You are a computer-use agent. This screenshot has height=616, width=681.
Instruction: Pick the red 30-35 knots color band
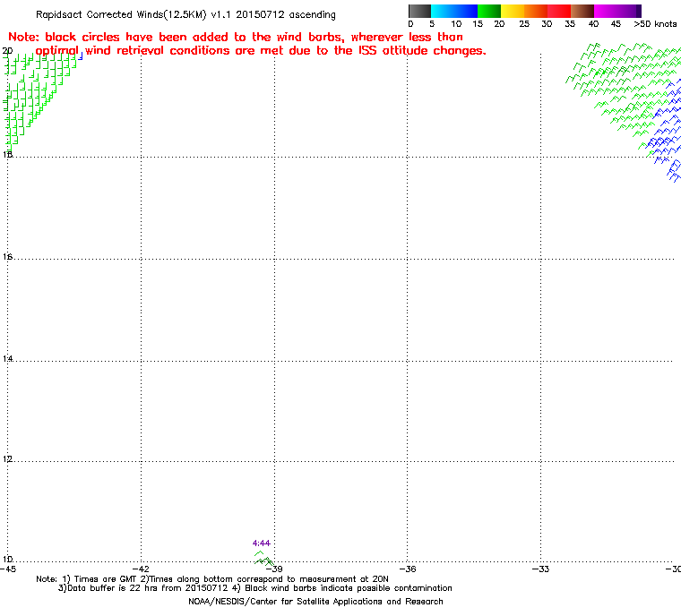tap(559, 11)
